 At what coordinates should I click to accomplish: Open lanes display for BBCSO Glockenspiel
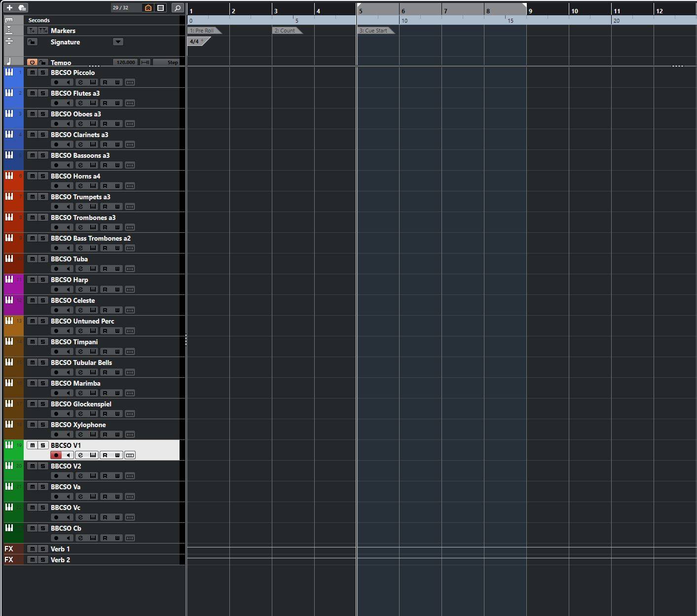tap(130, 414)
